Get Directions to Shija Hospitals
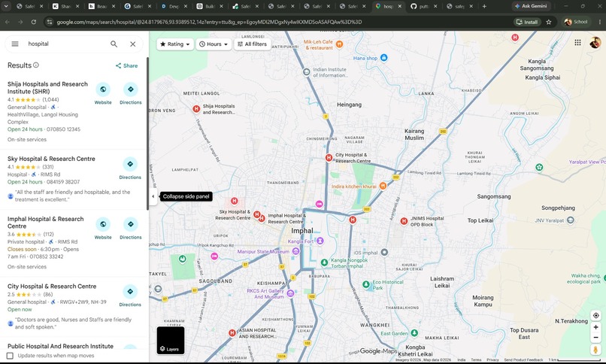 131,93
